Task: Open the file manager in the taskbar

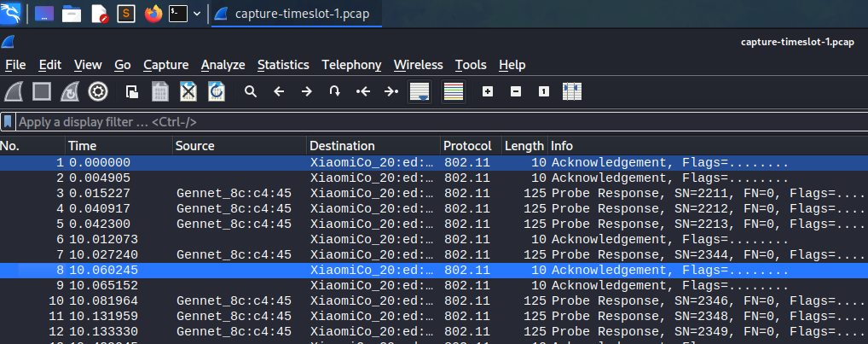Action: tap(72, 14)
